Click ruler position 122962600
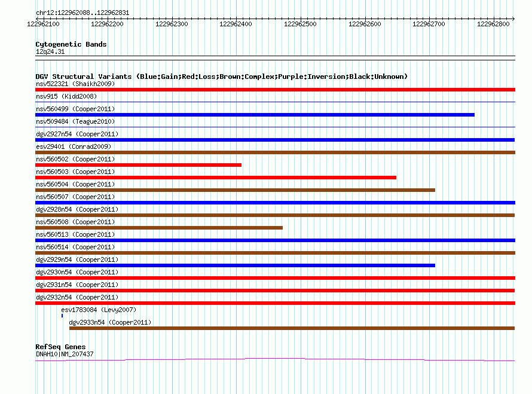 click(365, 24)
